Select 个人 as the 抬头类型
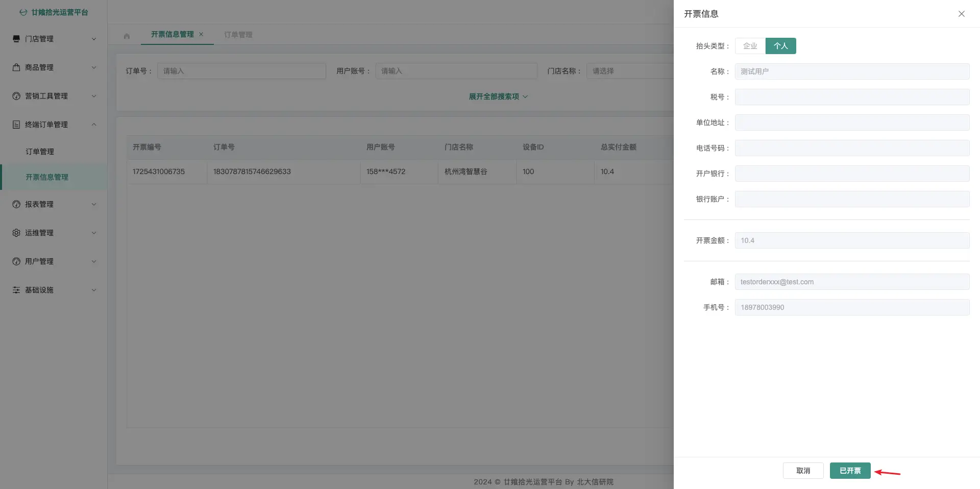 pos(781,46)
